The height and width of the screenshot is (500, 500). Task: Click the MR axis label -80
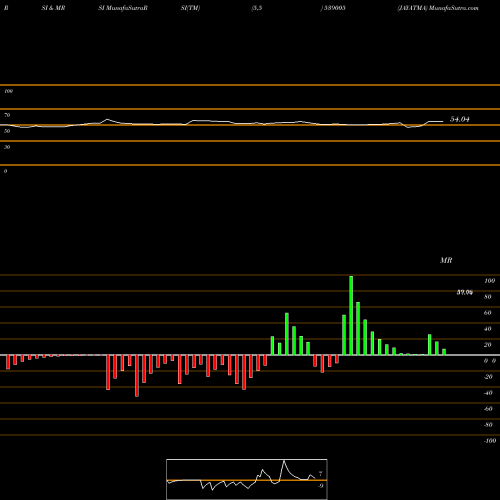pos(488,425)
